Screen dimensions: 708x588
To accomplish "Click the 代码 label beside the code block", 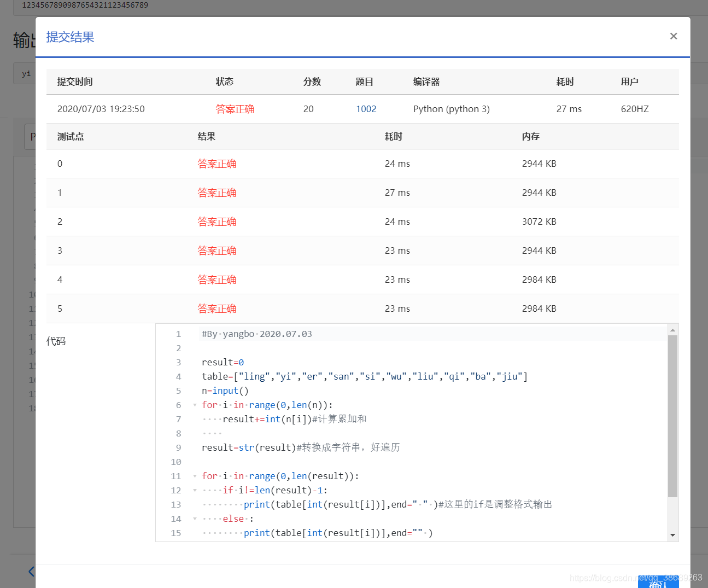I will click(x=56, y=341).
